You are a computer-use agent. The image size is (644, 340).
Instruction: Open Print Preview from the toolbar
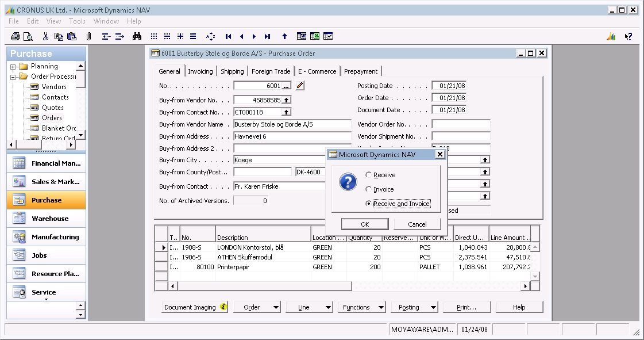28,37
